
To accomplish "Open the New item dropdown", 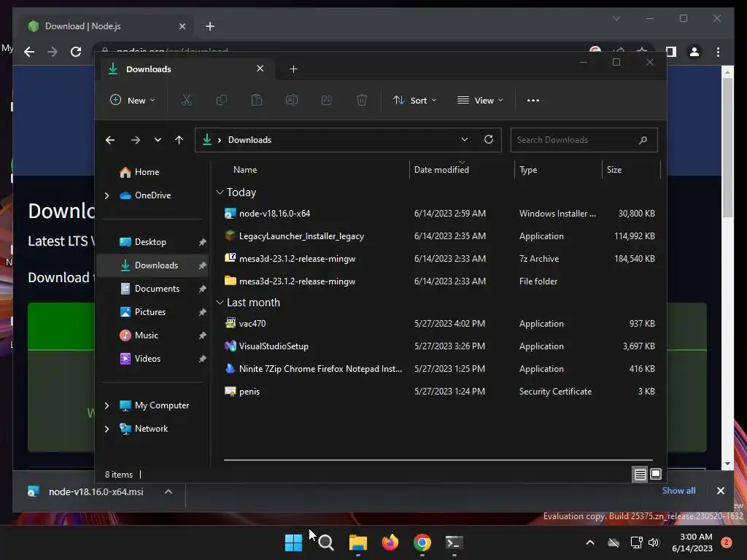I will click(133, 101).
